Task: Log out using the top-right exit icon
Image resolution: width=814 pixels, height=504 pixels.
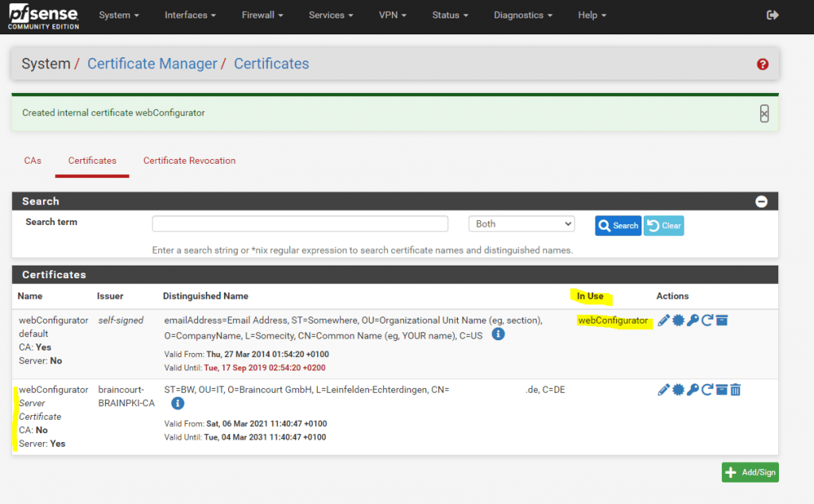Action: pyautogui.click(x=773, y=15)
